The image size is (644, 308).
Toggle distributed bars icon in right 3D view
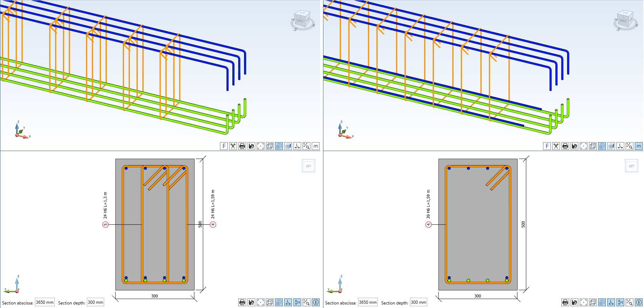click(639, 146)
